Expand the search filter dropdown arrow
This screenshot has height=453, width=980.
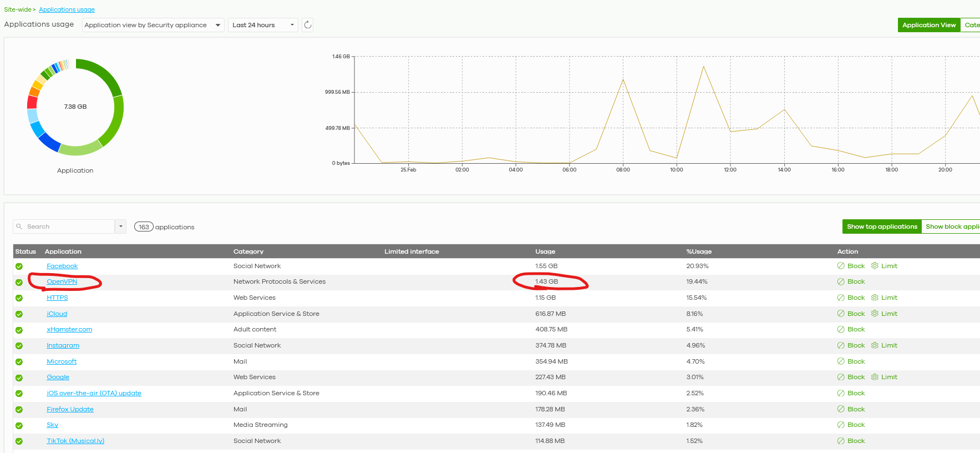click(120, 226)
